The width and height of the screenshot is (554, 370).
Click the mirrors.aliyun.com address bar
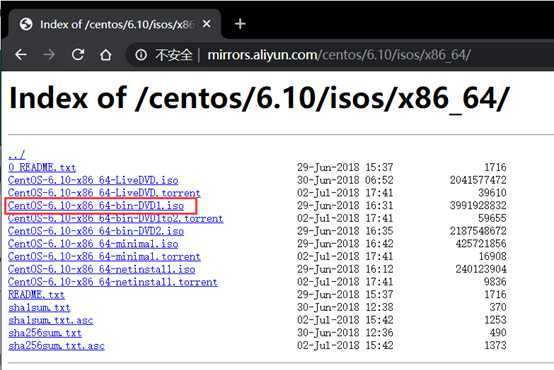(339, 55)
